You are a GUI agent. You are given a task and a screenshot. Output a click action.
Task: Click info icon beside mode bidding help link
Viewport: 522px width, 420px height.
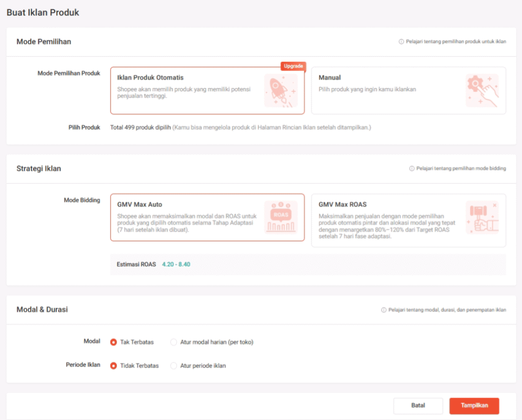pyautogui.click(x=411, y=168)
